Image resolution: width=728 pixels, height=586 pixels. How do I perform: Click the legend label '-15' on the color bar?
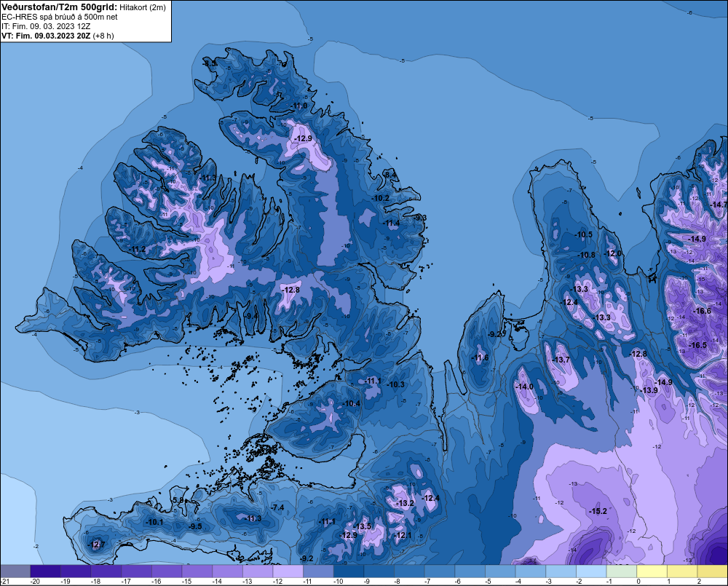186,582
